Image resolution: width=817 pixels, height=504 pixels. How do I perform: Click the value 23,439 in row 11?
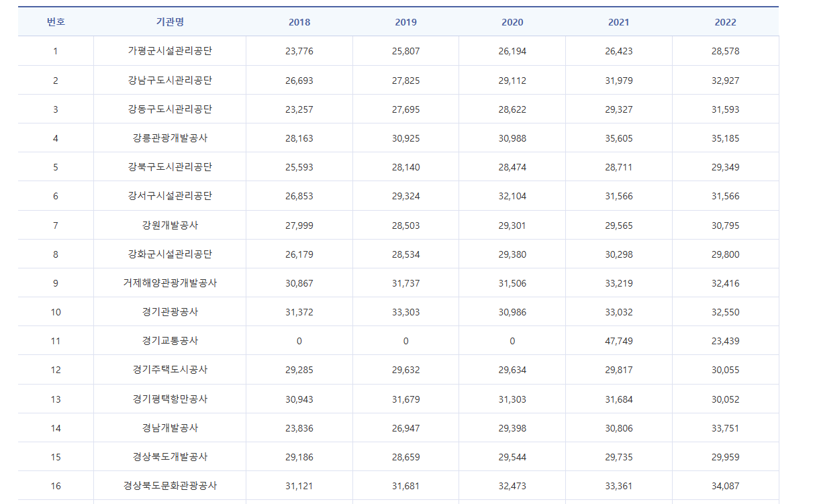pos(726,341)
